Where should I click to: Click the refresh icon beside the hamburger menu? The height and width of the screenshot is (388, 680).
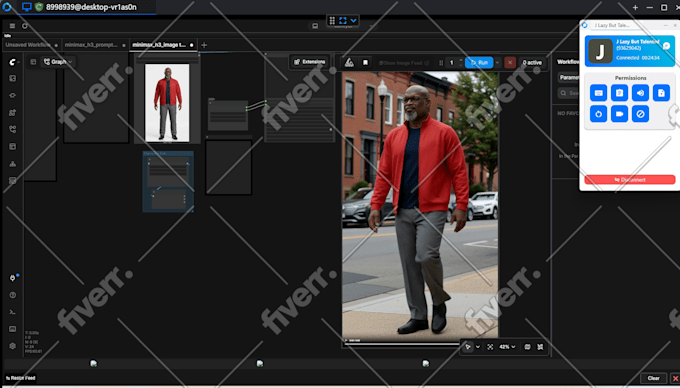25,26
